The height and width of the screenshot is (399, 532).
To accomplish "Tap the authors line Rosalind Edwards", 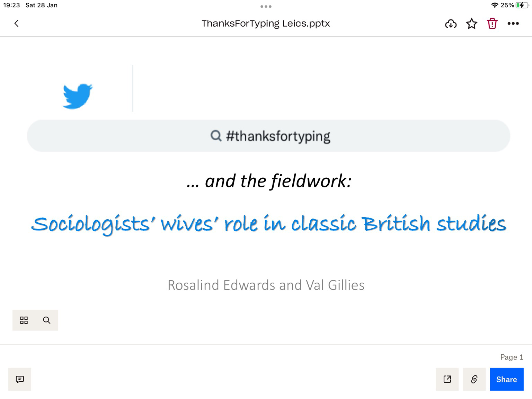I will pos(266,285).
